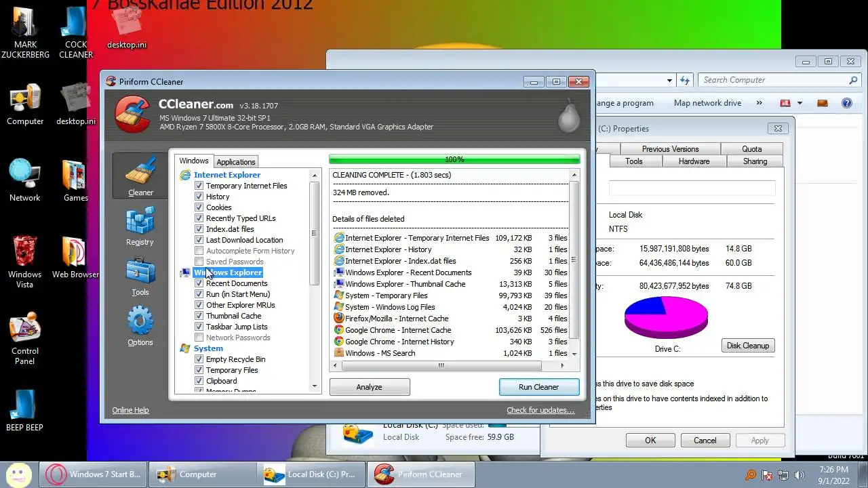Click the CCleaner logo in the header

[x=132, y=115]
